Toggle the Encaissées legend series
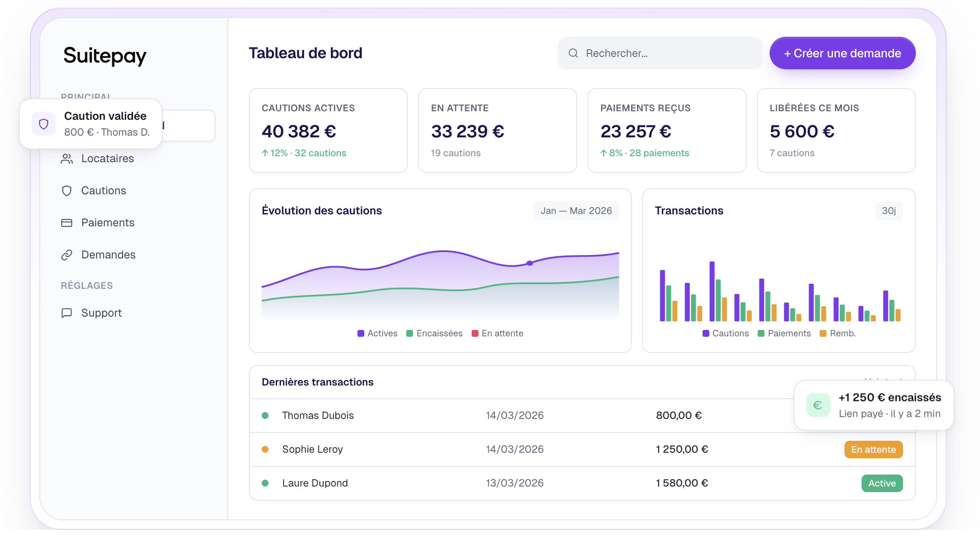The width and height of the screenshot is (980, 546). [x=434, y=333]
